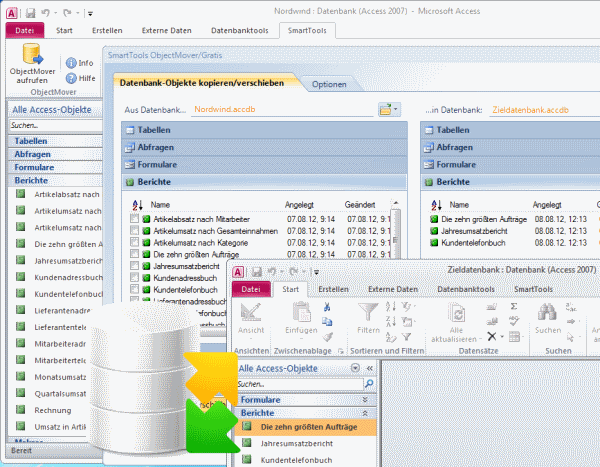The height and width of the screenshot is (467, 600).
Task: Click the Suchen search field in the Nordwind pane
Action: [55, 126]
